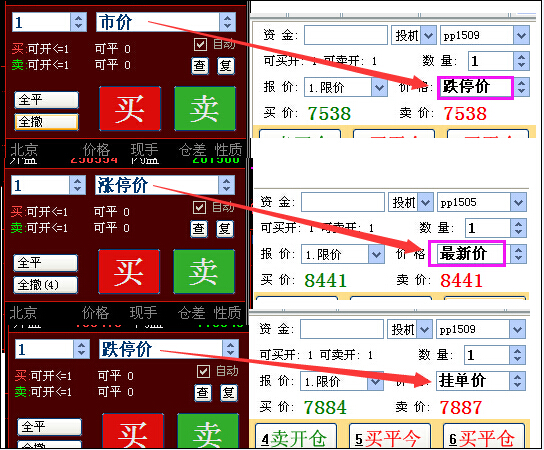This screenshot has width=544, height=450.
Task: Toggle the 自动 checkbox in the top panel
Action: pyautogui.click(x=201, y=44)
